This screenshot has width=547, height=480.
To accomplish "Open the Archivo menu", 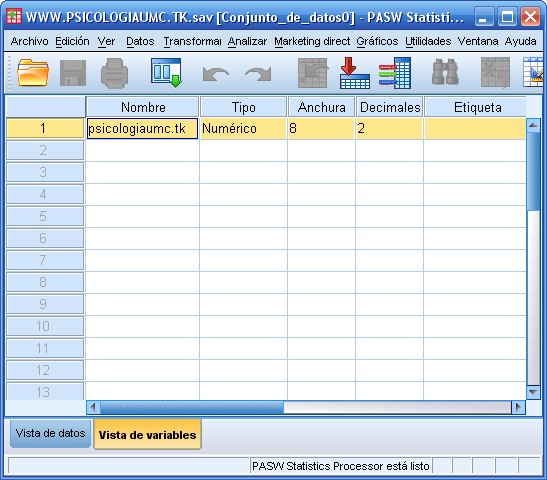I will click(x=29, y=41).
